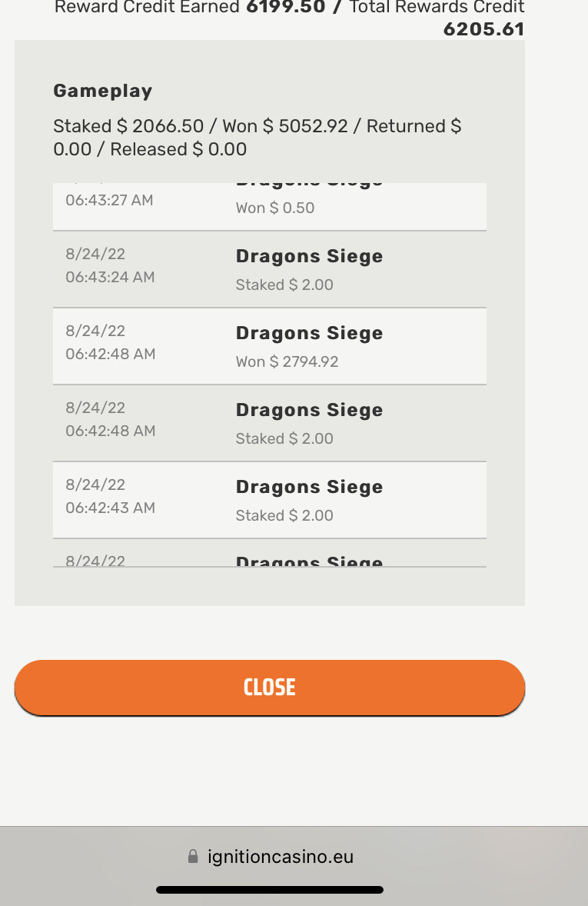Viewport: 588px width, 906px height.
Task: Select the Won $ 0.50 amount
Action: [274, 208]
